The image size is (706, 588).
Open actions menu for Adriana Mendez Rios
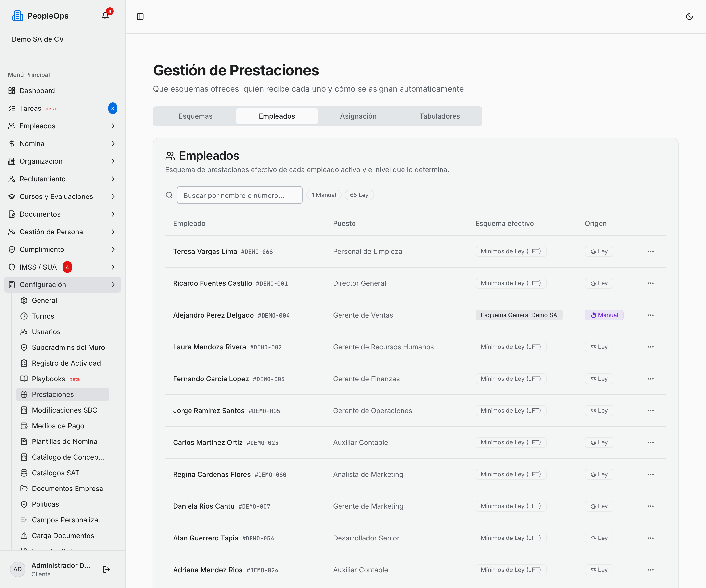(x=650, y=570)
